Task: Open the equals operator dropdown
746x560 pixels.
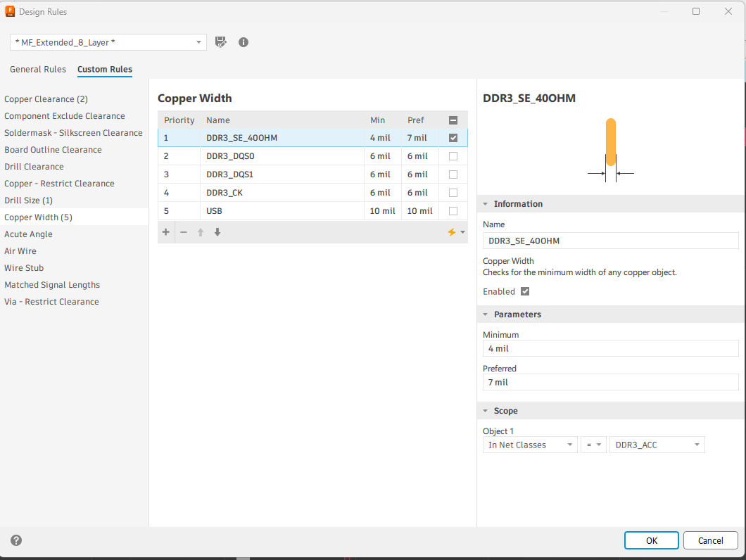Action: pyautogui.click(x=593, y=445)
